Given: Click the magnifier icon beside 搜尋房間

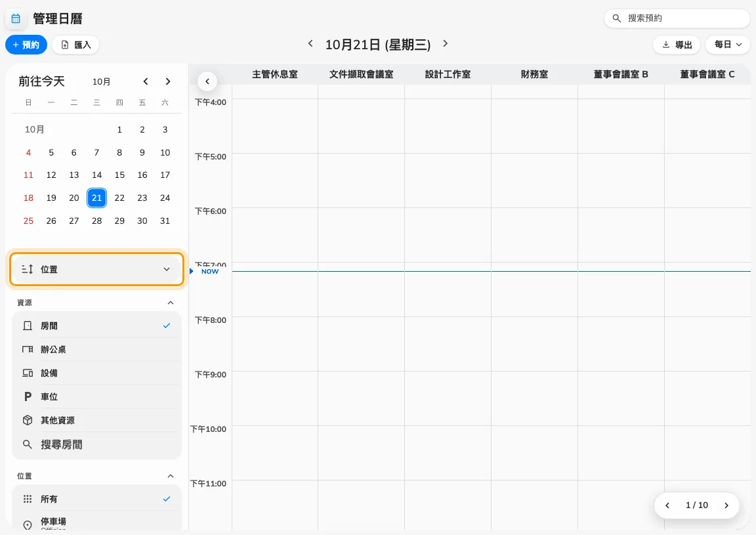Looking at the screenshot, I should tap(28, 444).
